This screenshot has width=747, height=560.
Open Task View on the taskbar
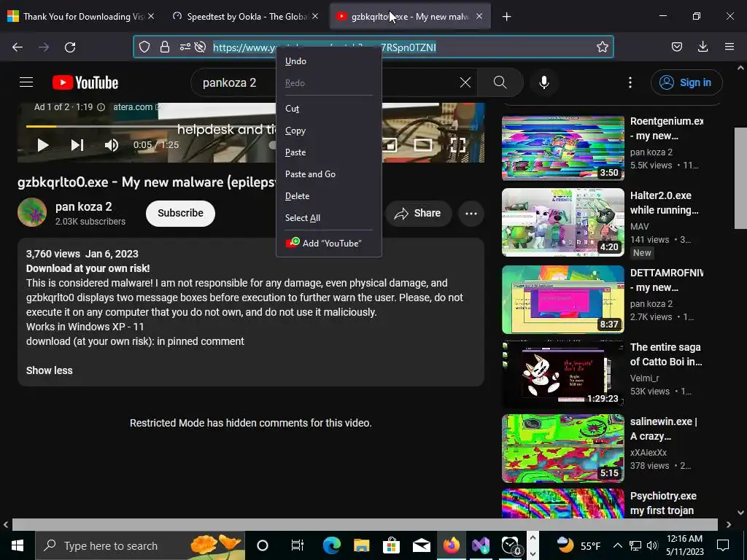(x=297, y=545)
